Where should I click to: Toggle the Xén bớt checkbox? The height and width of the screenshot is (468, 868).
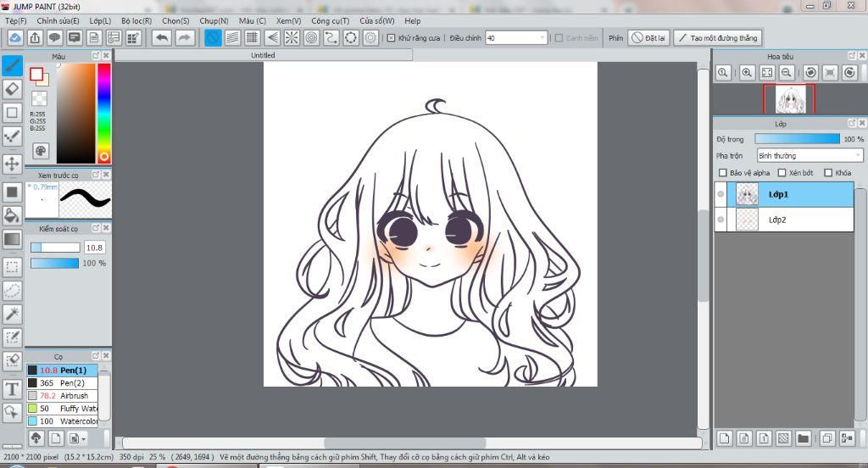point(782,173)
